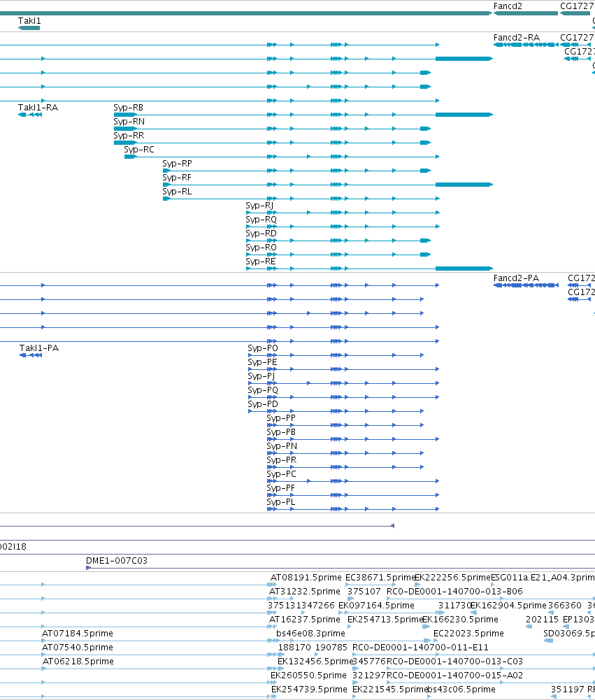Select the Syp-PE protein label
The width and height of the screenshot is (595, 700).
pyautogui.click(x=262, y=362)
